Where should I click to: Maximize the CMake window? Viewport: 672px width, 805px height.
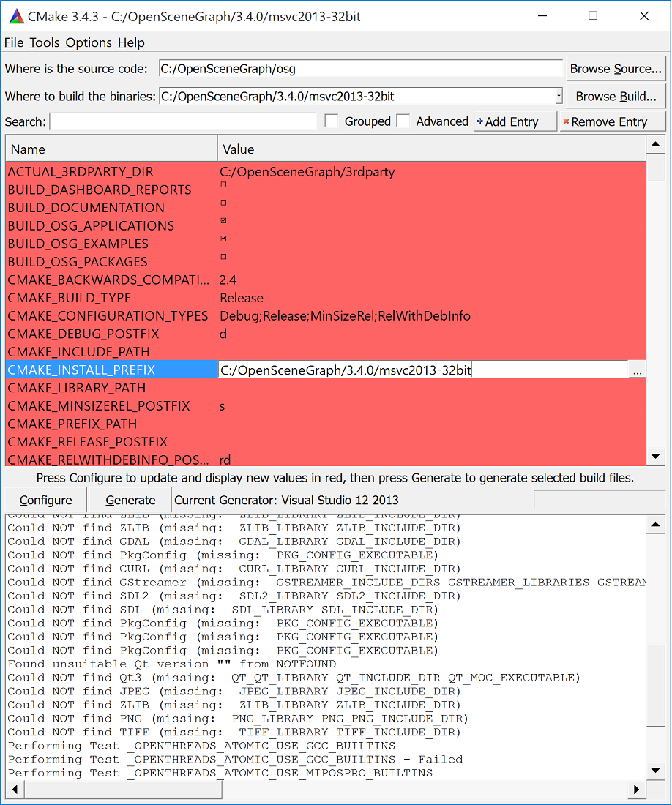(593, 16)
